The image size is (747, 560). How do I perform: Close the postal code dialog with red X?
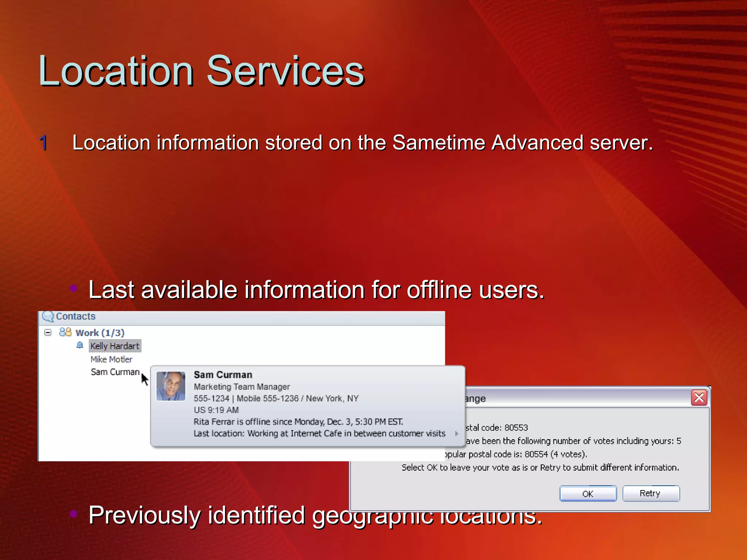699,397
